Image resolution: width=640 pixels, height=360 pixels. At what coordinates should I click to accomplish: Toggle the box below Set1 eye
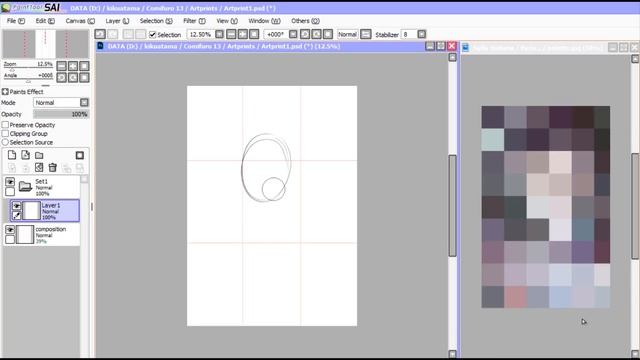click(x=10, y=191)
